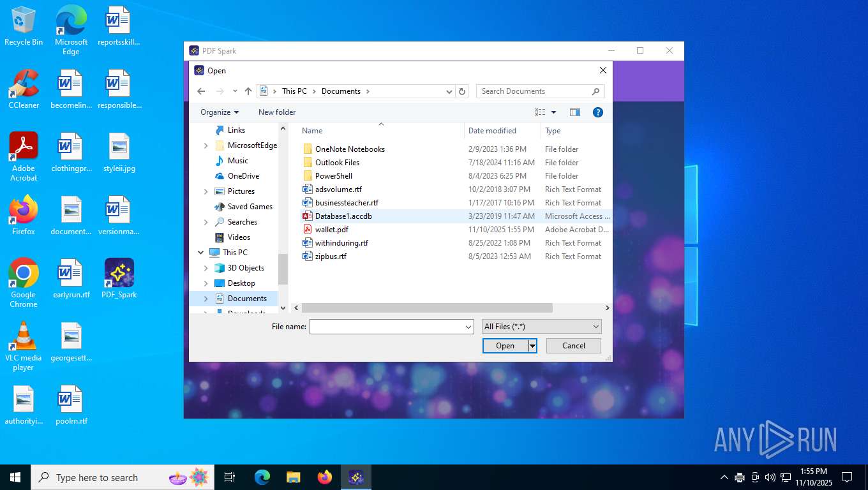Image resolution: width=868 pixels, height=490 pixels.
Task: Click the Up one level arrow
Action: (x=248, y=91)
